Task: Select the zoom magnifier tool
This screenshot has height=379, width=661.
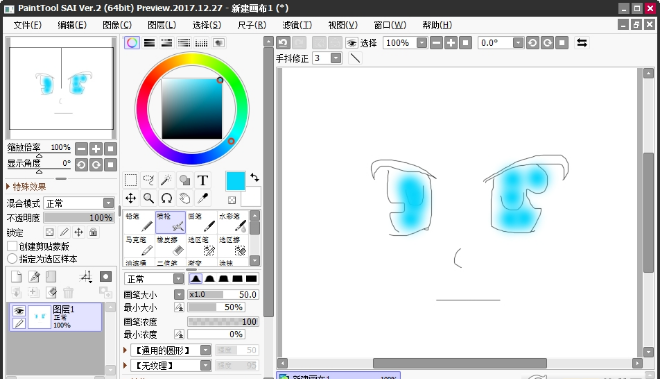Action: pos(148,198)
